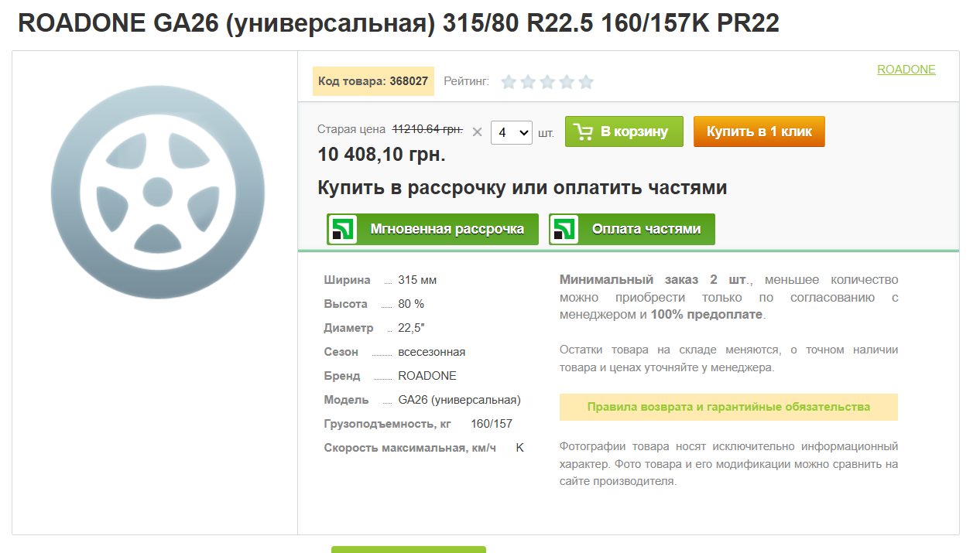Click the current price 10 408,10 грн.

point(382,155)
